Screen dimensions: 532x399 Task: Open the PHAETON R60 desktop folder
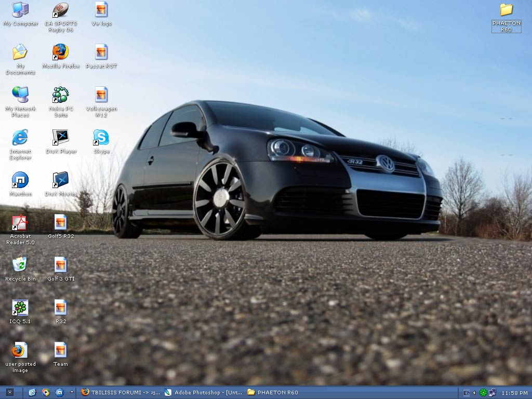point(506,10)
